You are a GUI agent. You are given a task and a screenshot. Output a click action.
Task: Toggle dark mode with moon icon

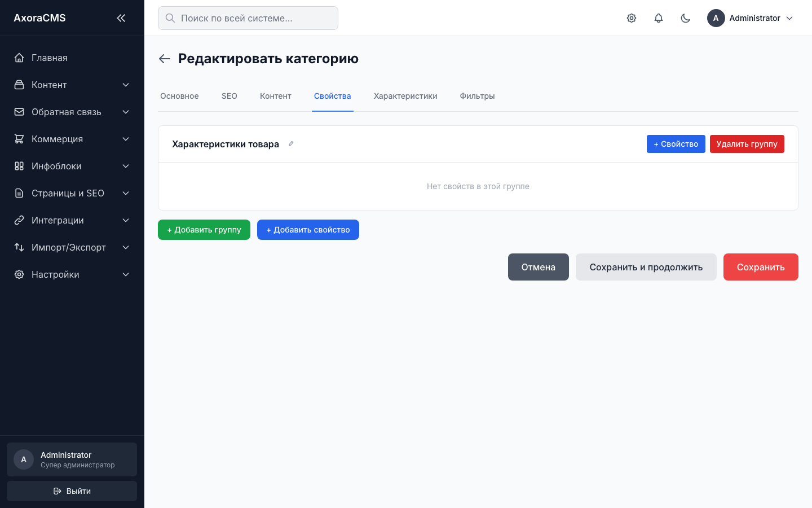tap(686, 18)
